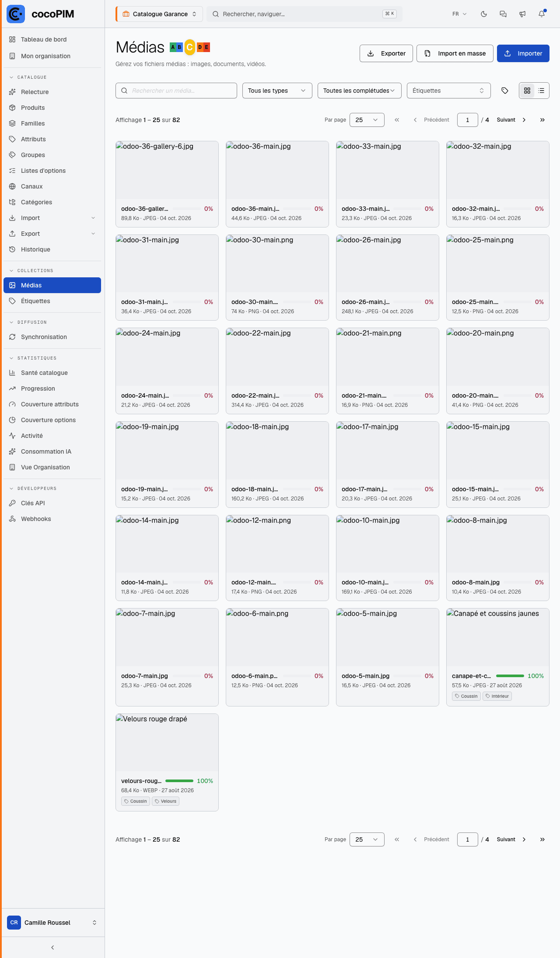Open the Toutes les complétudes dropdown

click(360, 91)
